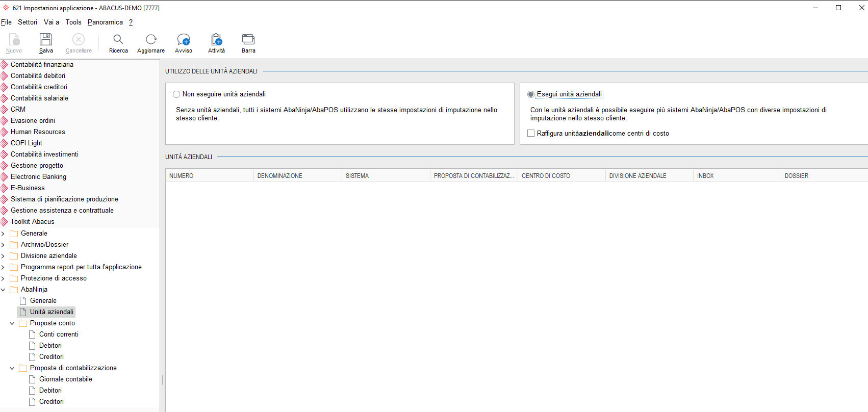Open Contabilità finanziaria module icon
This screenshot has width=868, height=412.
[x=5, y=64]
